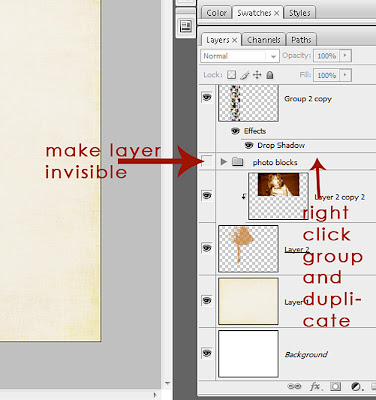
Task: Open the Opacity slider arrow
Action: click(x=345, y=56)
